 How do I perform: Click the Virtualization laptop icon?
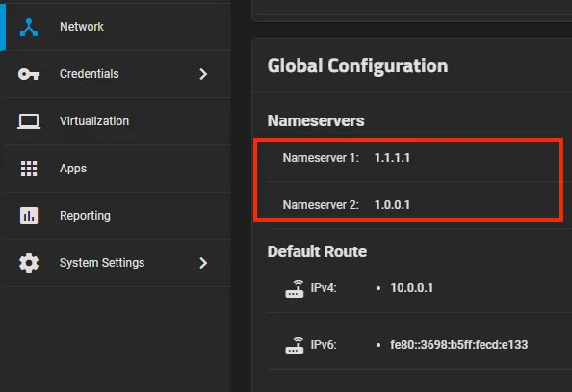[x=29, y=121]
